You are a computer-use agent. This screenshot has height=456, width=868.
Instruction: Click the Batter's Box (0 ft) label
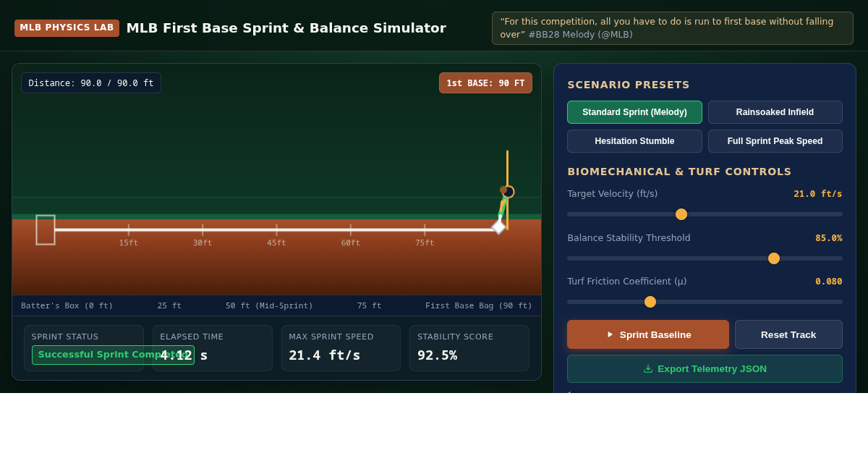[67, 305]
